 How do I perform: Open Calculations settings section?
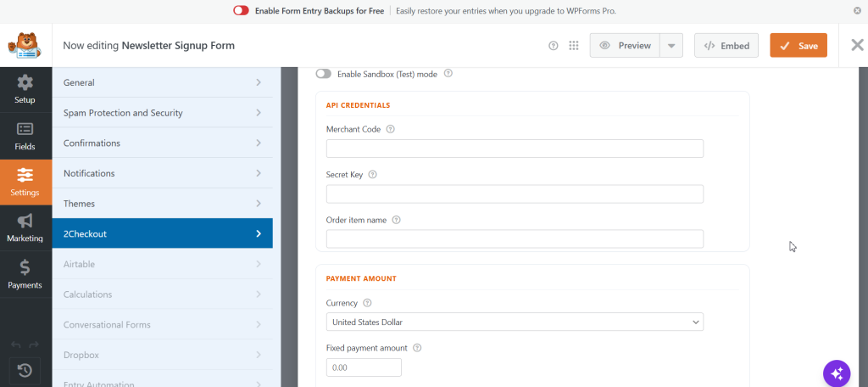(x=162, y=294)
